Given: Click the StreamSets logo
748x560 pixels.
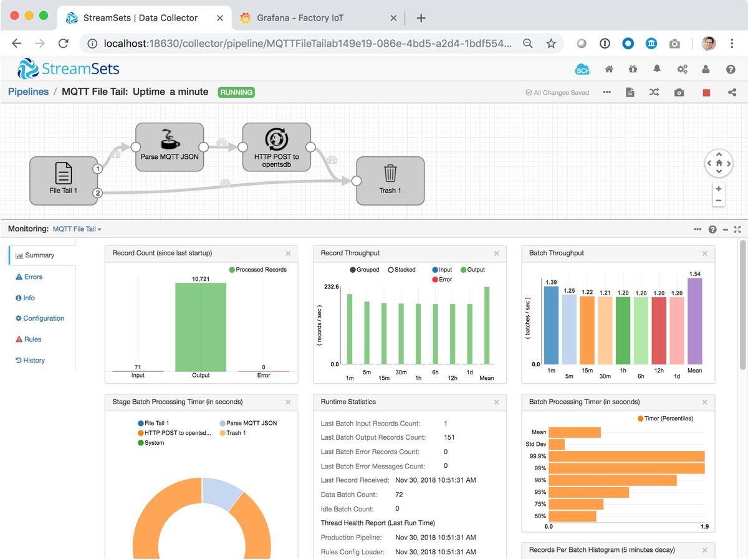Looking at the screenshot, I should (x=69, y=69).
